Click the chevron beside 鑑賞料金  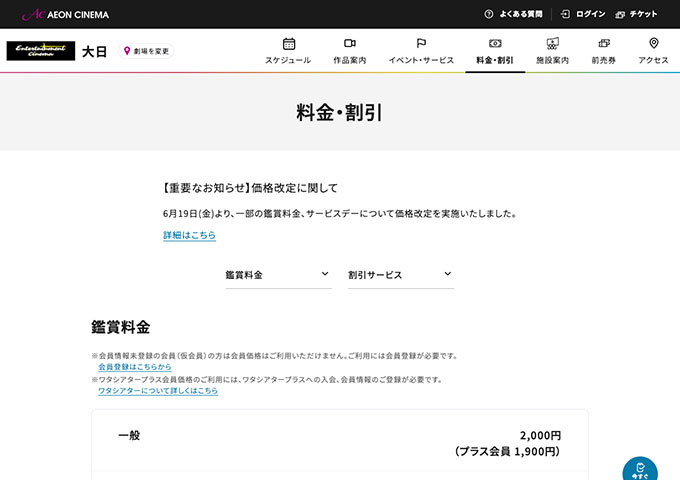pos(325,274)
